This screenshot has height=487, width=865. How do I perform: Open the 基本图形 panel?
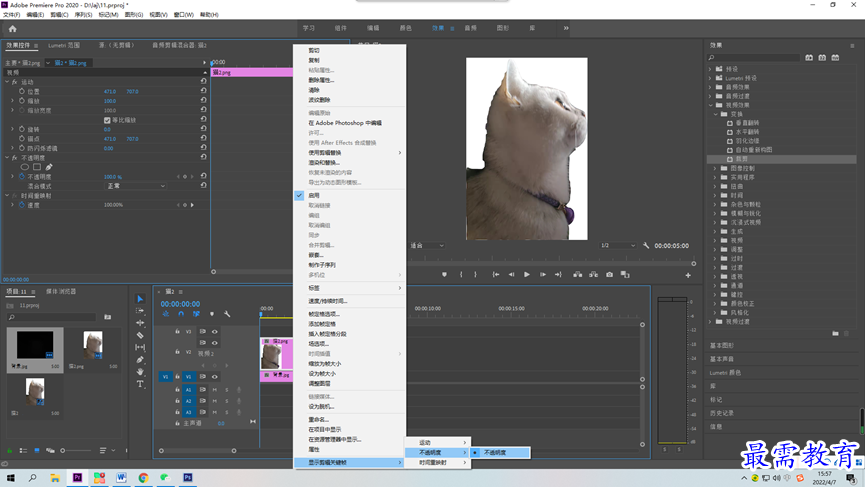722,345
